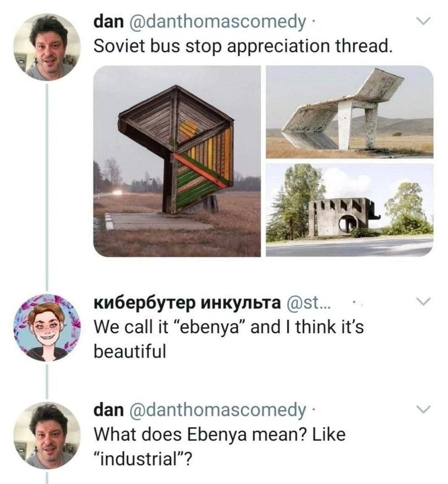The height and width of the screenshot is (484, 448).
Task: View the concrete cantilever bus stop image
Action: pyautogui.click(x=352, y=112)
